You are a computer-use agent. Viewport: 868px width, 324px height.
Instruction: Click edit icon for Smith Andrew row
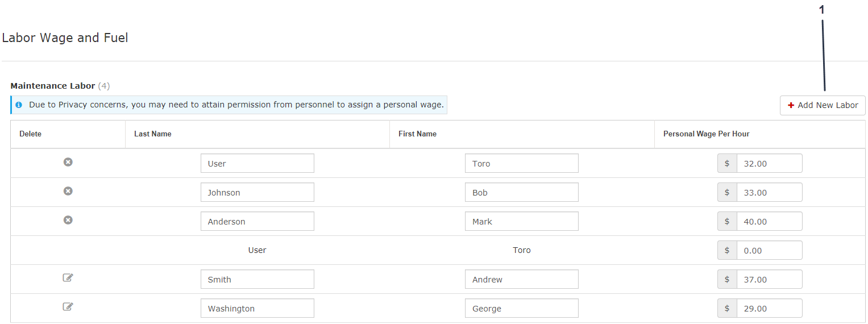point(68,278)
